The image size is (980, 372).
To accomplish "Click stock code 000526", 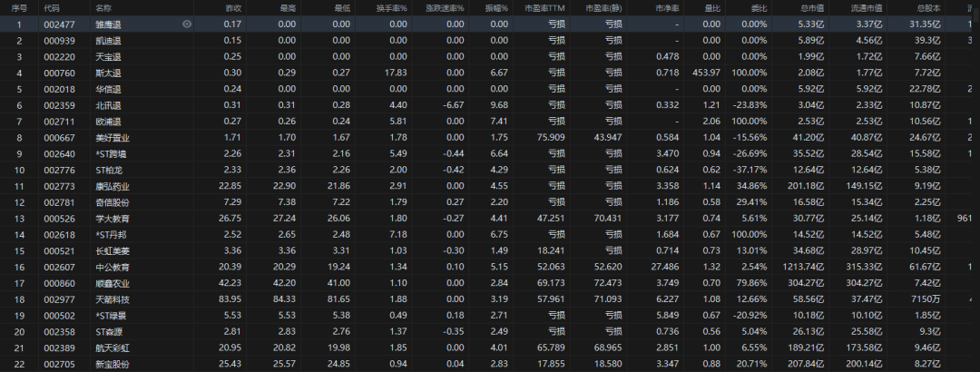I will 59,219.
